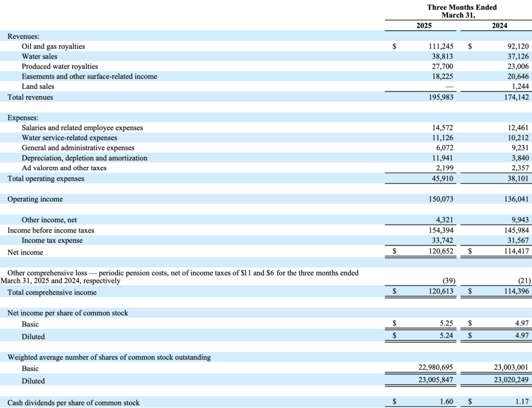Select the 2025 Total revenues figure 195,983

(440, 97)
